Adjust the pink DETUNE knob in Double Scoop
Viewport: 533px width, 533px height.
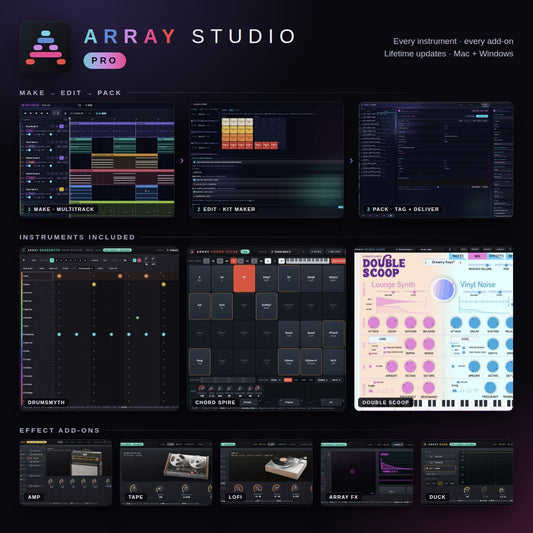coord(429,366)
